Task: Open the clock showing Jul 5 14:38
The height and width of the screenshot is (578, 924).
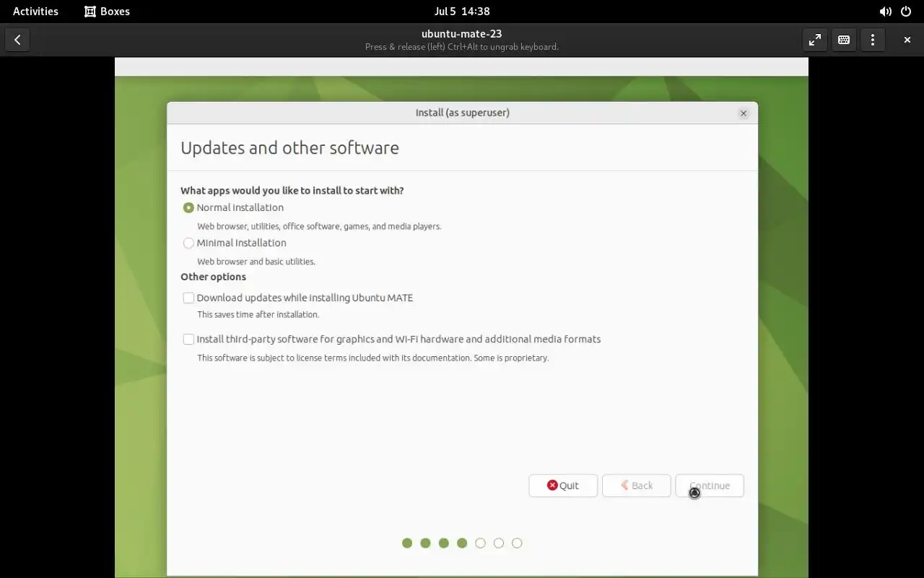Action: click(x=462, y=12)
